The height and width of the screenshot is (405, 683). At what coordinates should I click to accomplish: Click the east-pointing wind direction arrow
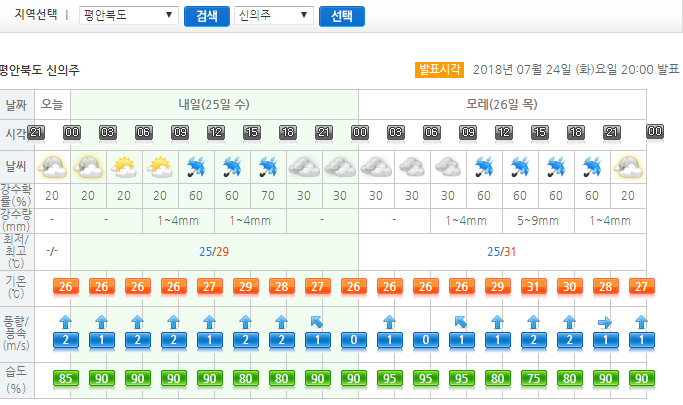tap(604, 322)
